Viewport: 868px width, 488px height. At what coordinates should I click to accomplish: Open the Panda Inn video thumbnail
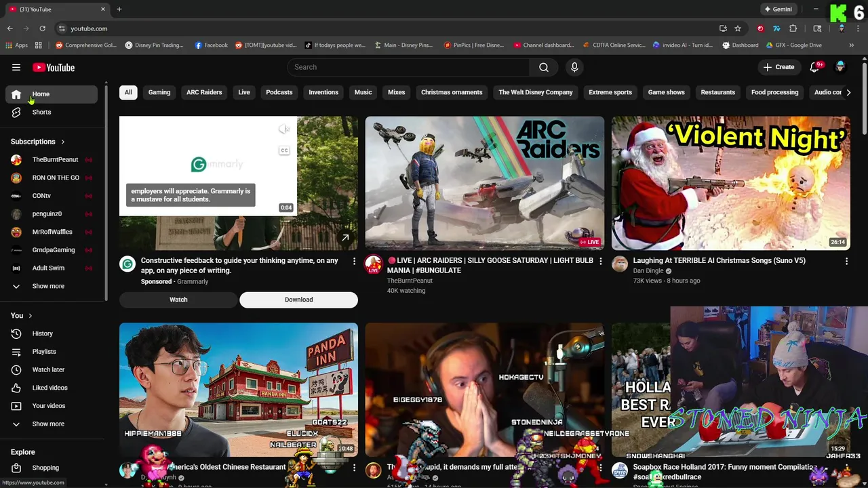pos(239,389)
